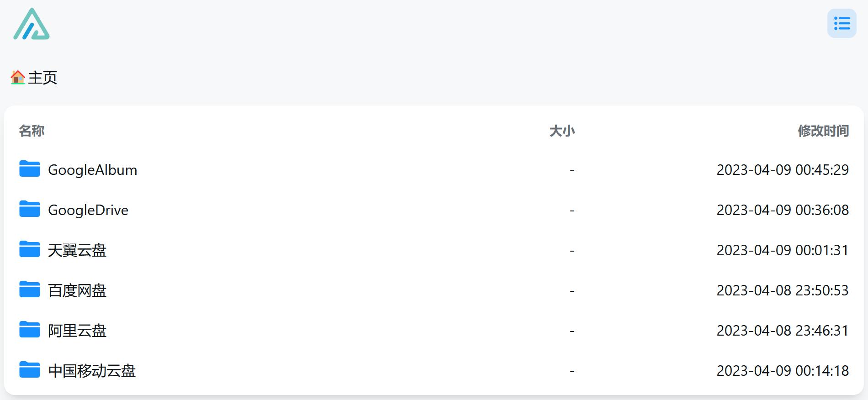Open the 百度网盘 folder name
This screenshot has height=400, width=868.
(77, 290)
